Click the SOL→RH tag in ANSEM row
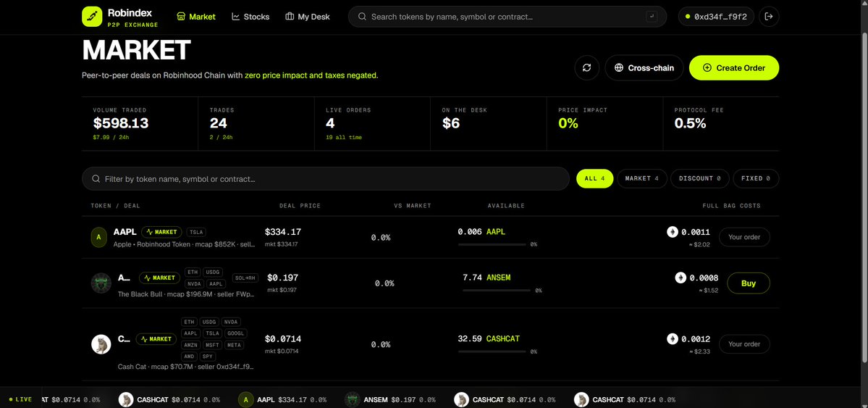Image resolution: width=868 pixels, height=408 pixels. [x=245, y=278]
